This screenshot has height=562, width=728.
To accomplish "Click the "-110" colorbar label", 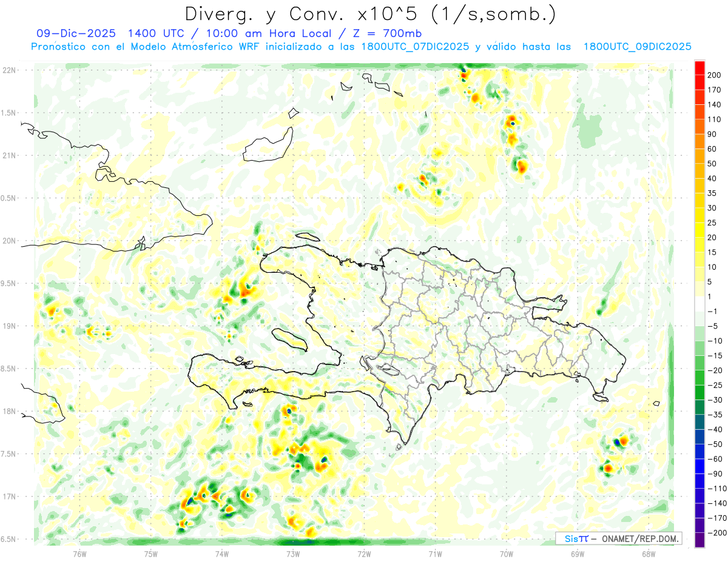I will [x=716, y=489].
